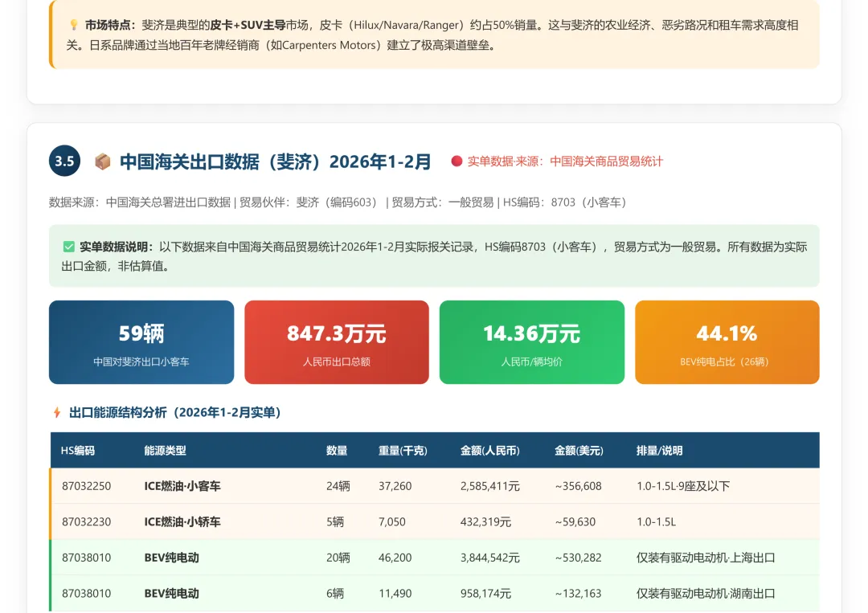
Task: Click the 6辆 quantity cell
Action: click(x=335, y=593)
